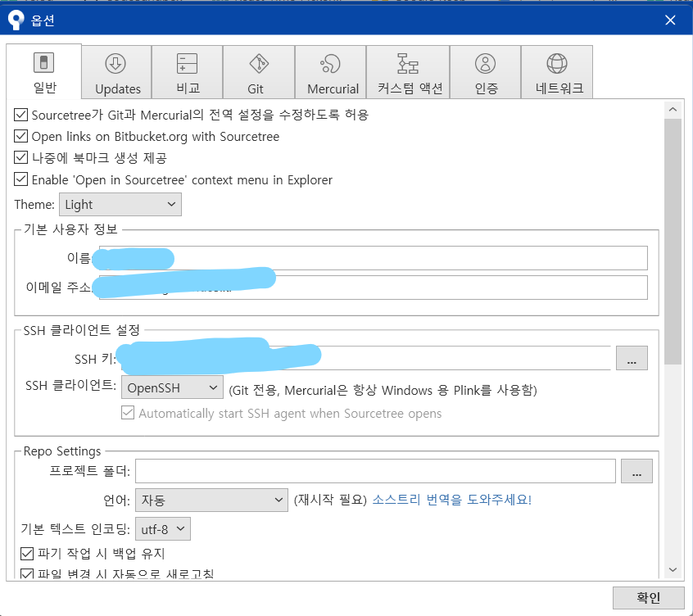This screenshot has height=616, width=693.
Task: Click the 이름 input field
Action: (373, 258)
